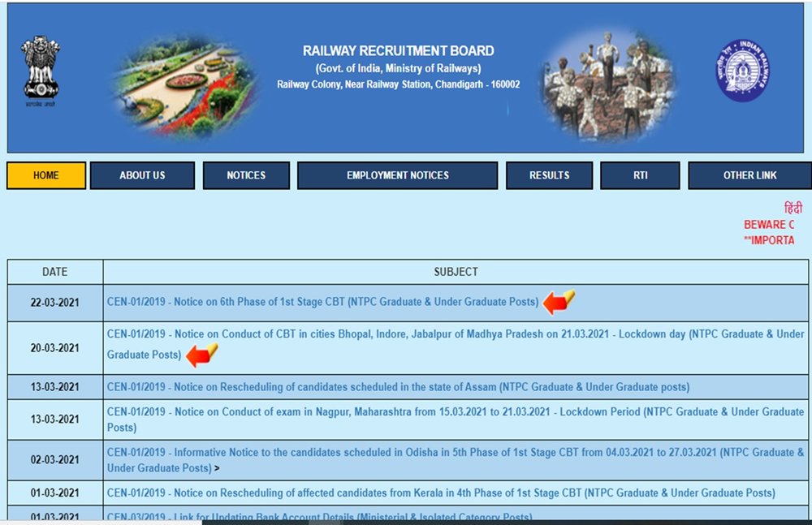Open notice on 6th Phase of 1st Stage CBT
The width and height of the screenshot is (812, 525).
tap(322, 302)
